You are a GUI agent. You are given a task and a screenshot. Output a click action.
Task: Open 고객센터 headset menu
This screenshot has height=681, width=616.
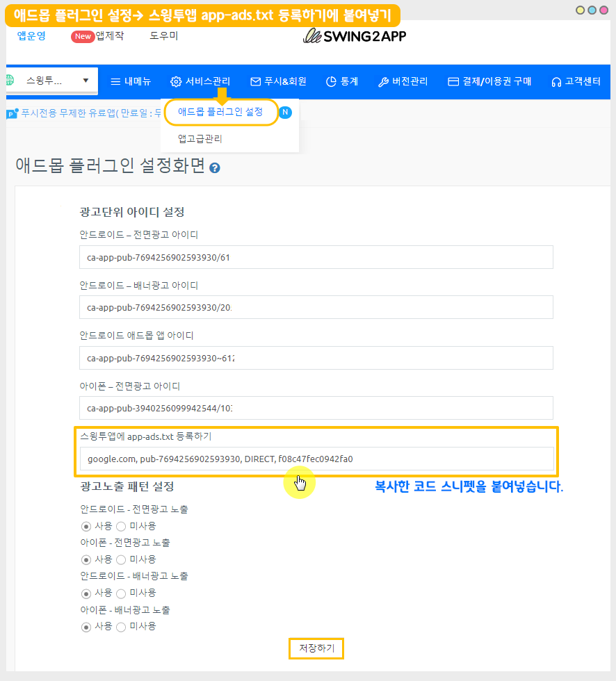click(576, 81)
